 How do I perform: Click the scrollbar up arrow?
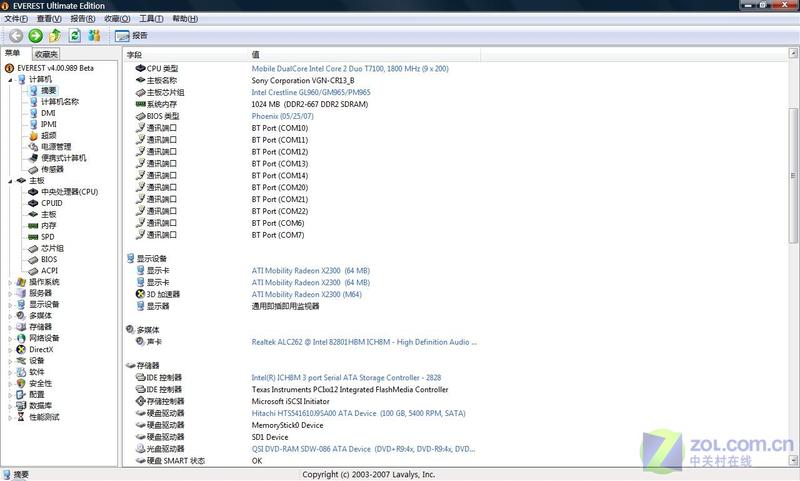793,53
